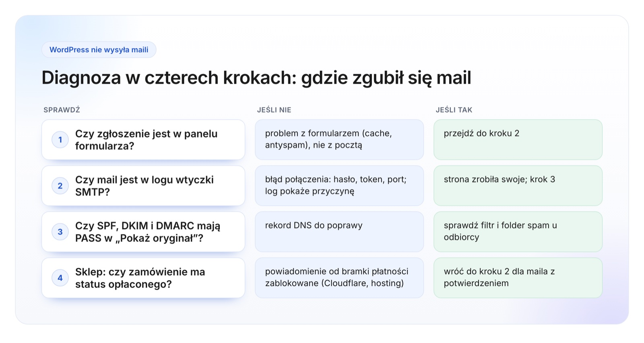Click "sprawdź filtr i folder spam u odbiorcy"
644x343 pixels.
point(518,232)
